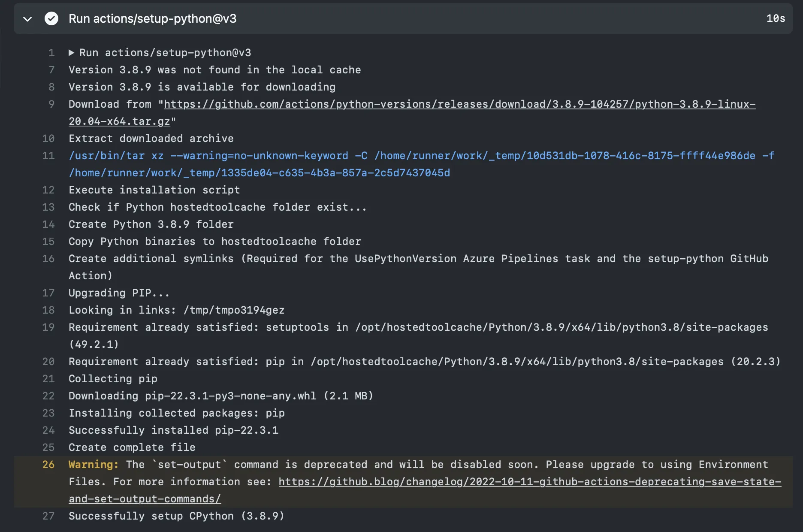The height and width of the screenshot is (532, 803).
Task: Select highlighted warning line number 26
Action: pyautogui.click(x=48, y=465)
